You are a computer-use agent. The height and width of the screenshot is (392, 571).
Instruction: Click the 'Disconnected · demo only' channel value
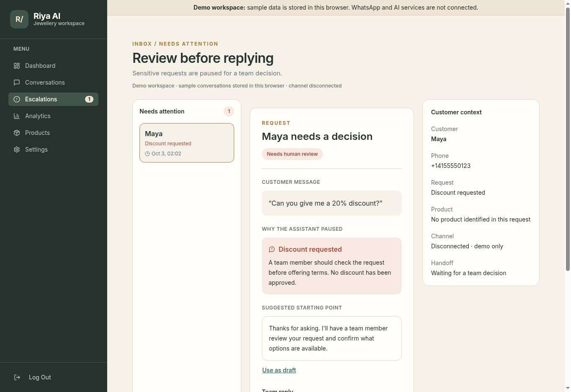[467, 246]
